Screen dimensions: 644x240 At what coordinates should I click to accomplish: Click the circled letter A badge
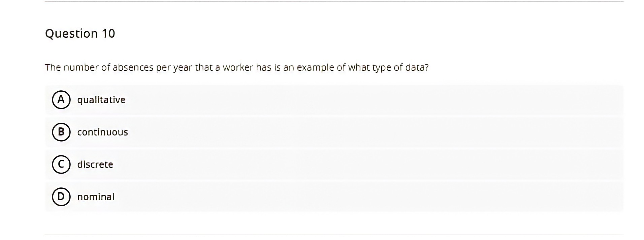[61, 99]
